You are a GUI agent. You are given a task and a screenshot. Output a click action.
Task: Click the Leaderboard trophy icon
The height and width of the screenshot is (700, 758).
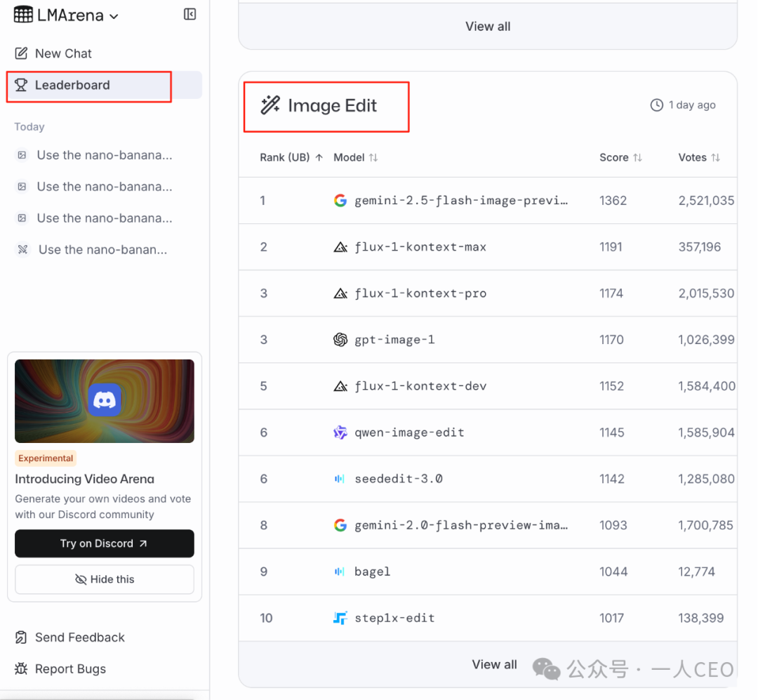point(21,85)
